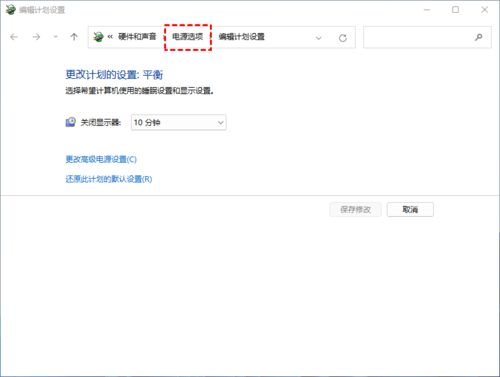
Task: Expand address bar history dropdown
Action: (318, 38)
